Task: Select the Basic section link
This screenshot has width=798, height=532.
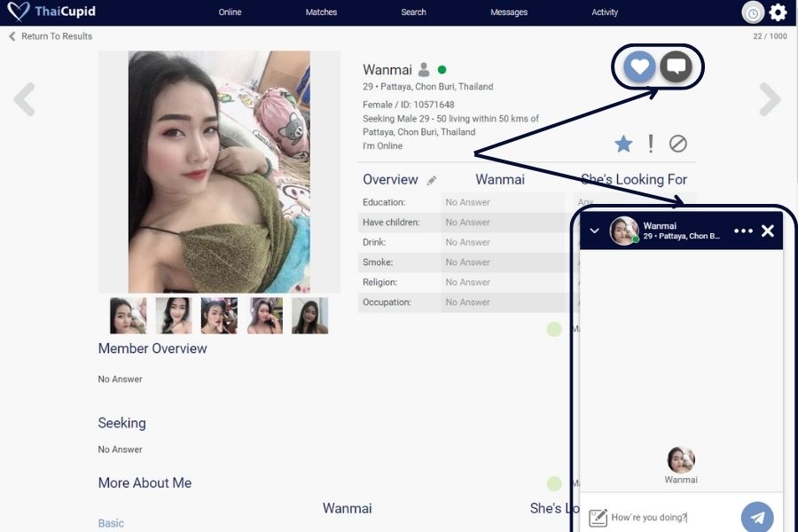Action: [x=111, y=523]
